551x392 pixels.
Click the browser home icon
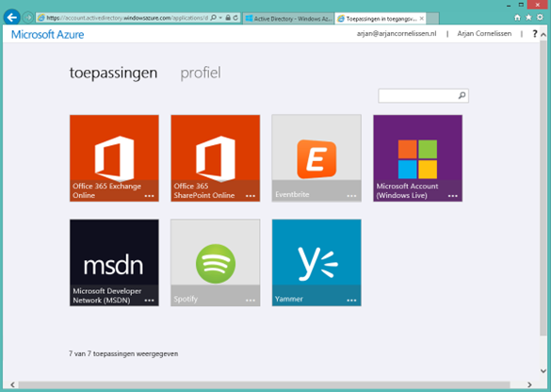click(517, 17)
